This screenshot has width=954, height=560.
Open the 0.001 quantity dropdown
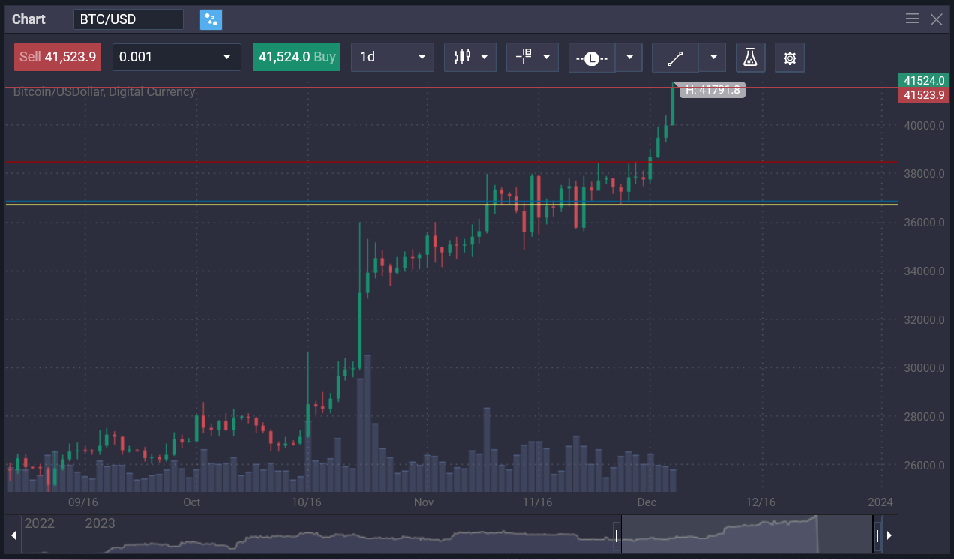click(177, 57)
